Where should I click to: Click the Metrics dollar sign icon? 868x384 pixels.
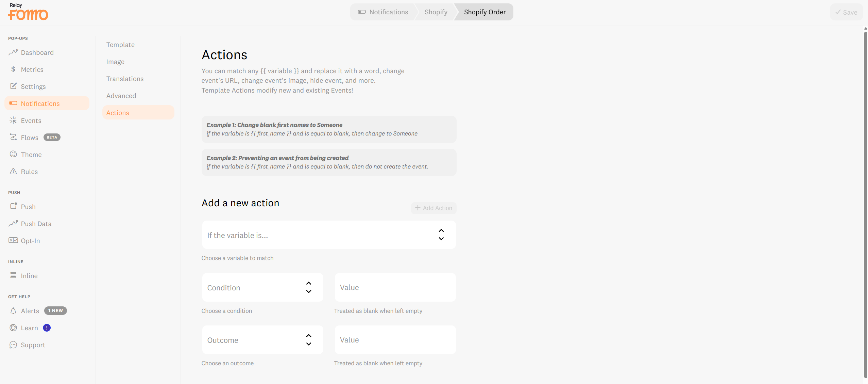click(x=13, y=69)
